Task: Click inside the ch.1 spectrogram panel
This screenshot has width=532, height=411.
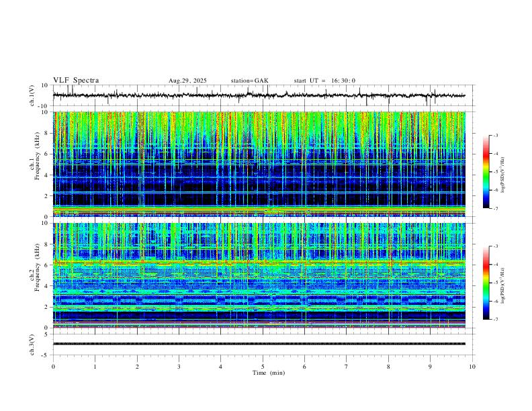Action: click(x=259, y=164)
